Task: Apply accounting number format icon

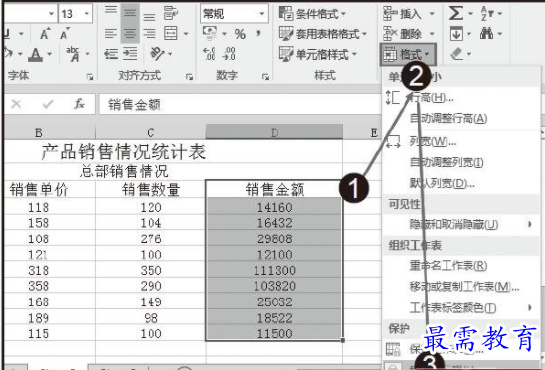Action: (210, 33)
